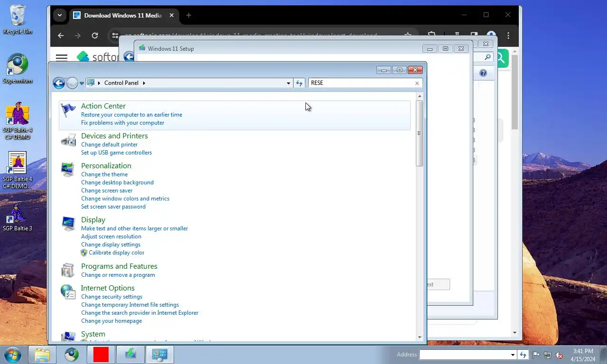Click Supermium browser taskbar button
Screen dimensions: 607x364
click(x=72, y=355)
